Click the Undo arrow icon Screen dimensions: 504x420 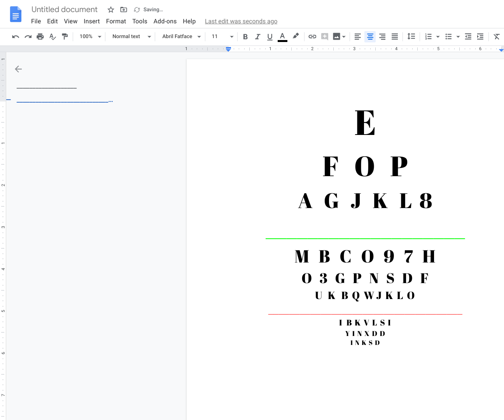(16, 37)
